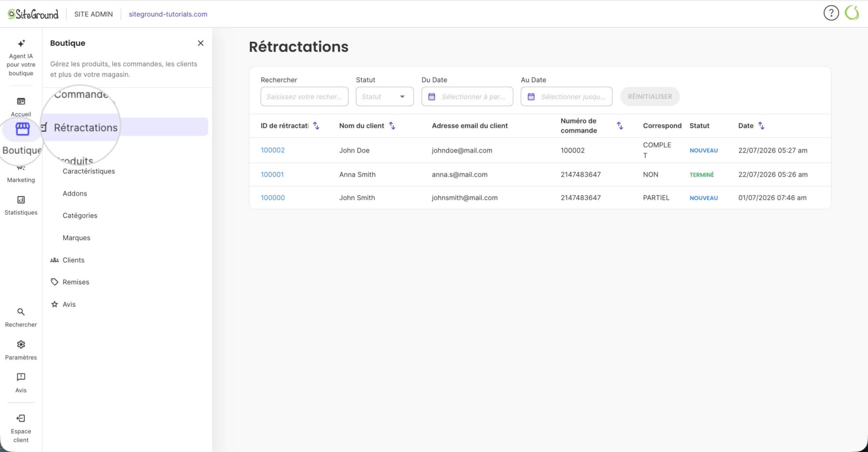
Task: Open the Statistiques chart icon
Action: (21, 200)
